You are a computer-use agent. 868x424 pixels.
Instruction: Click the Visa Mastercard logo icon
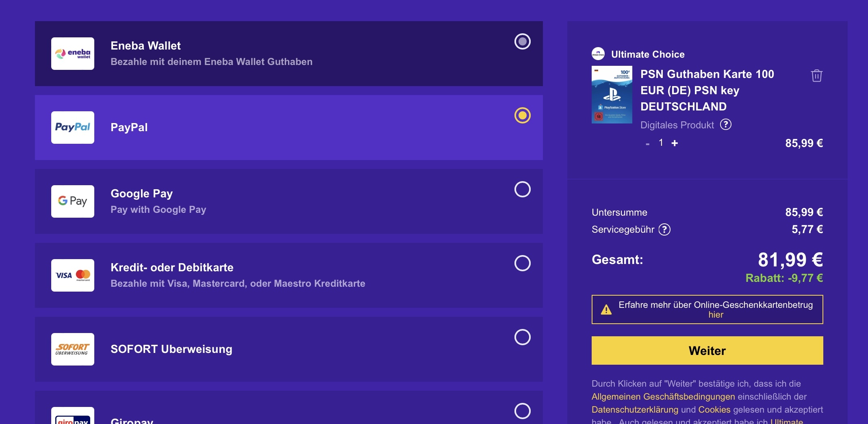tap(73, 275)
